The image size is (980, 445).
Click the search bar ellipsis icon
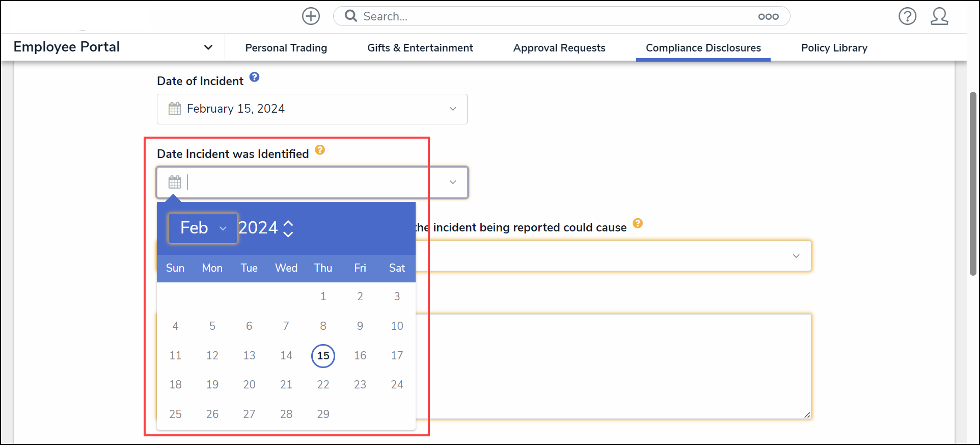click(768, 17)
